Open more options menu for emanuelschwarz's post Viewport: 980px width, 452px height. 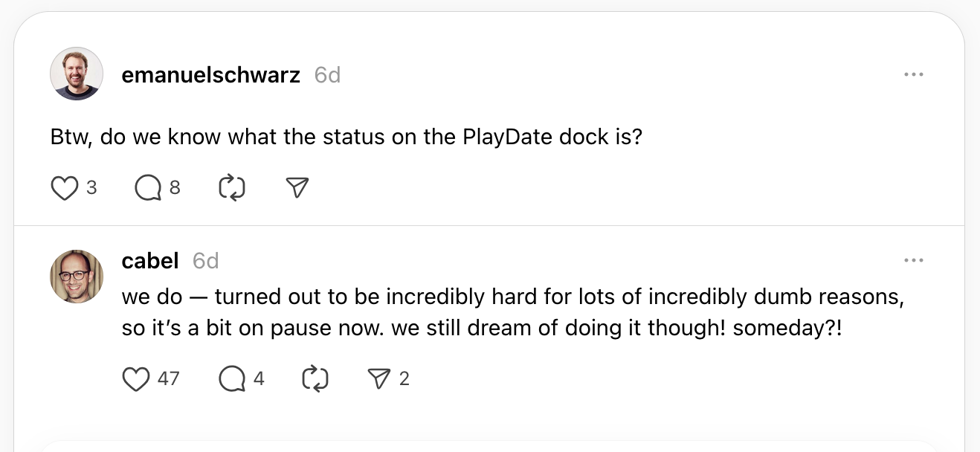pyautogui.click(x=913, y=75)
